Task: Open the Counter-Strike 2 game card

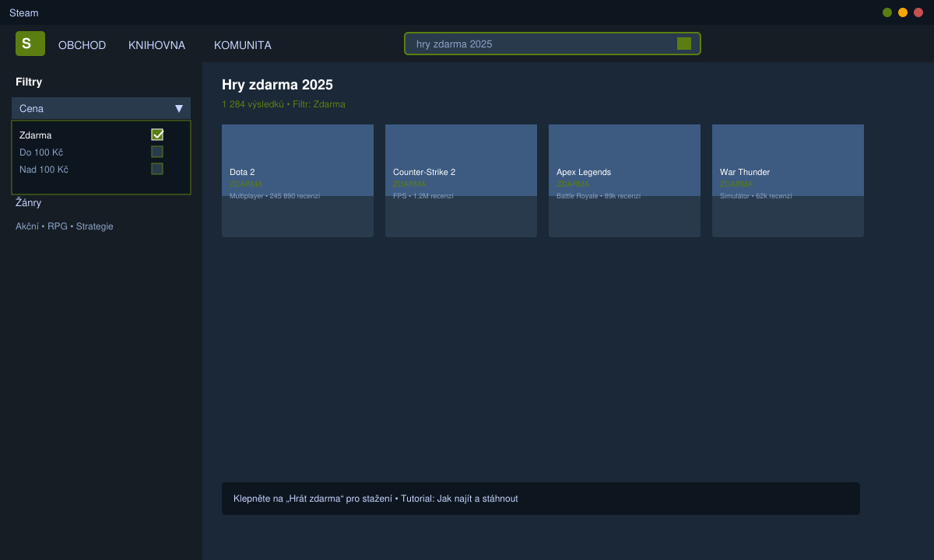Action: 461,180
